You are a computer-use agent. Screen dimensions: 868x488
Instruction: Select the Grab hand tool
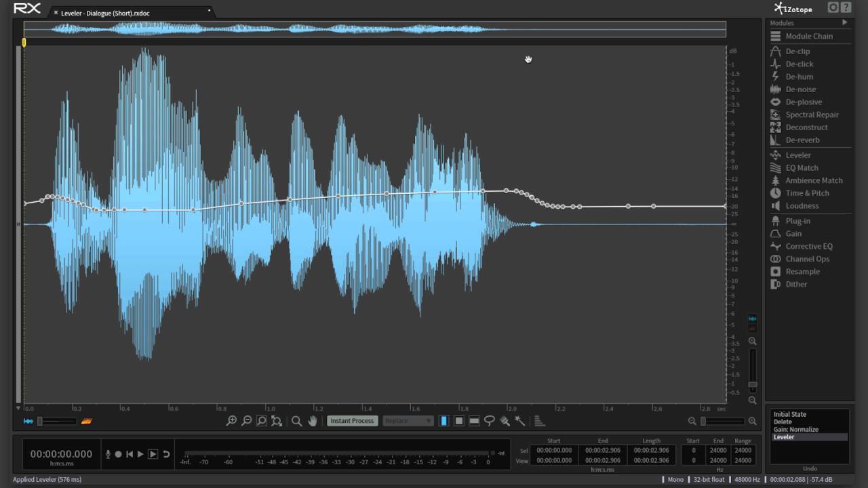[313, 421]
